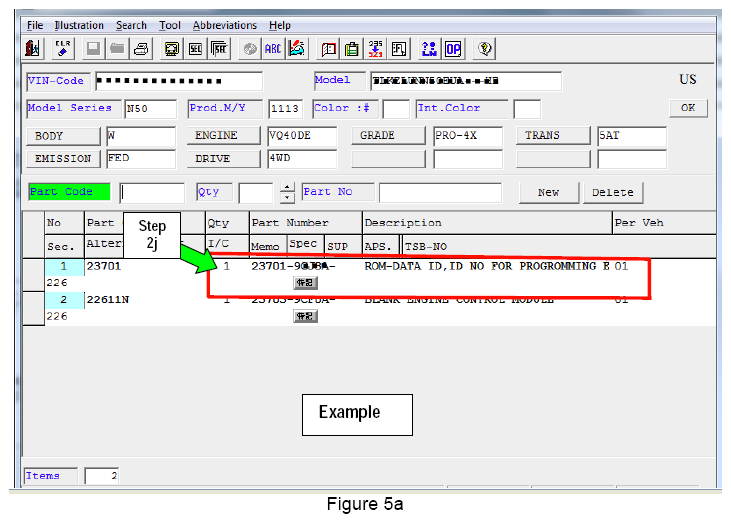Open the Illustration menu
Image resolution: width=731 pixels, height=523 pixels.
pos(79,25)
